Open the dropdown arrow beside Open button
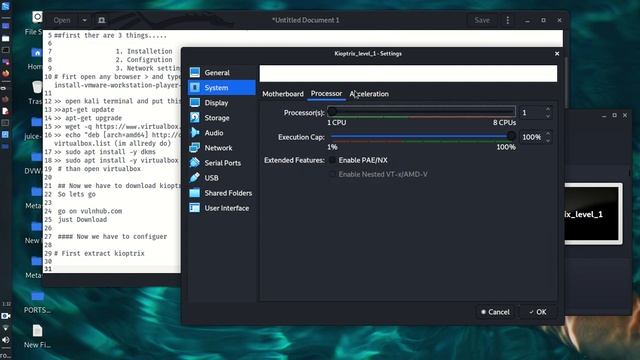640x360 pixels. coord(84,20)
